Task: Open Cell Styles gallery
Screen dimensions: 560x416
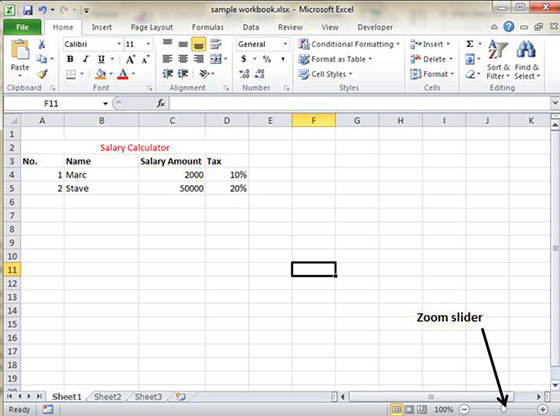Action: [x=326, y=74]
